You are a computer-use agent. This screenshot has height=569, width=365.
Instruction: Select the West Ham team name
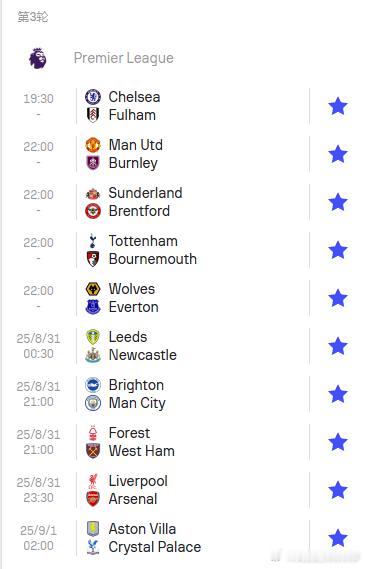(x=142, y=451)
